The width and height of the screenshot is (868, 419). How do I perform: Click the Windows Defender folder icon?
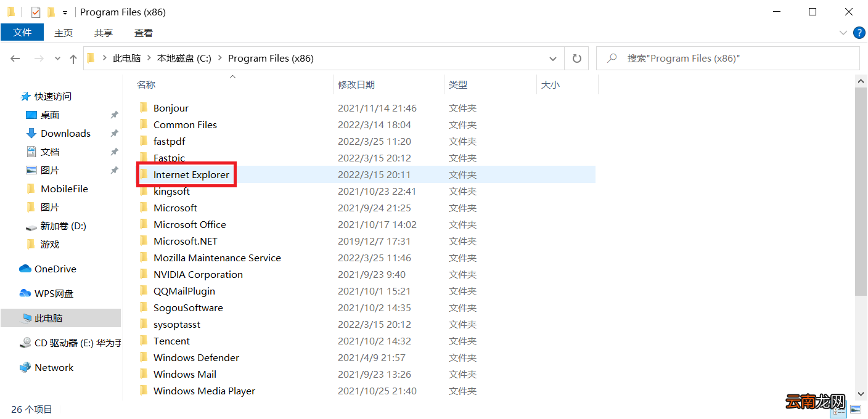pos(144,357)
